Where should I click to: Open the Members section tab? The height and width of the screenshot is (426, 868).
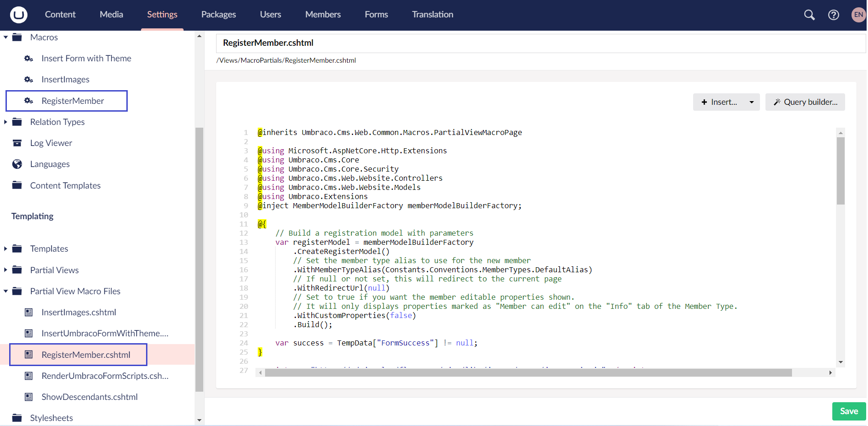tap(323, 15)
